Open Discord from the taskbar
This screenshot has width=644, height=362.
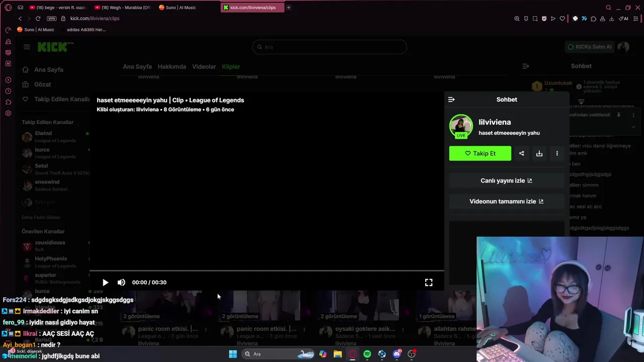click(x=397, y=354)
